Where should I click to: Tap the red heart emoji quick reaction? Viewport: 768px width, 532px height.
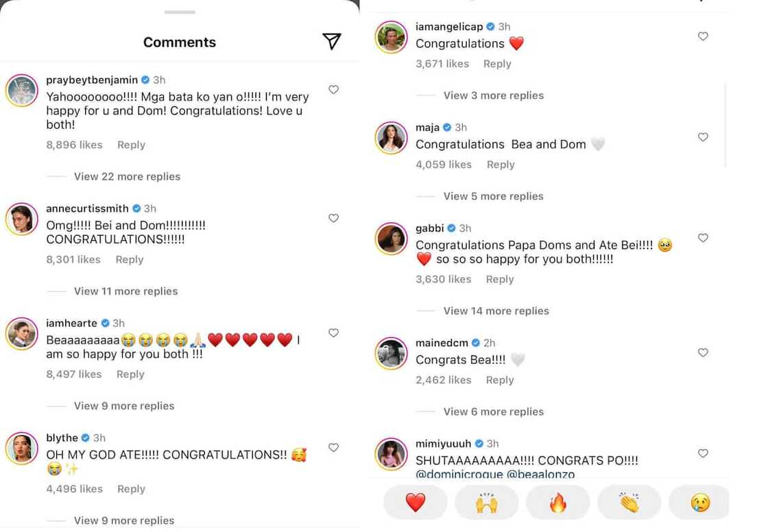tap(416, 503)
